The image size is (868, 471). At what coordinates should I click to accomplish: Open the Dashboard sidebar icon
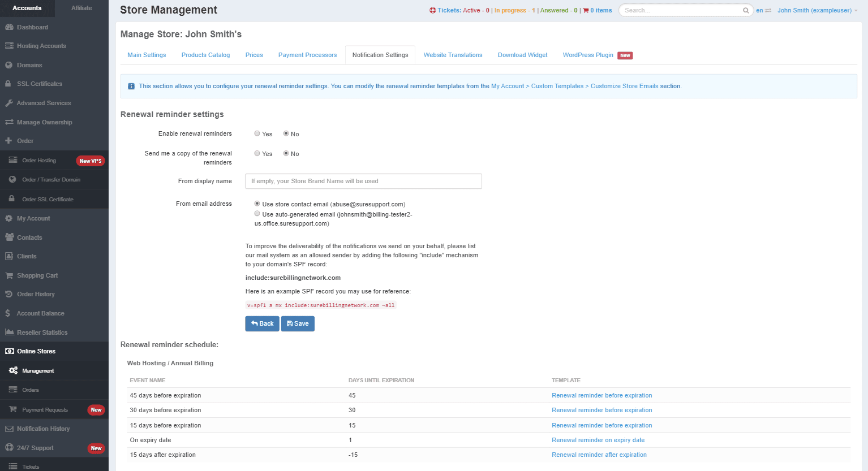pos(9,27)
